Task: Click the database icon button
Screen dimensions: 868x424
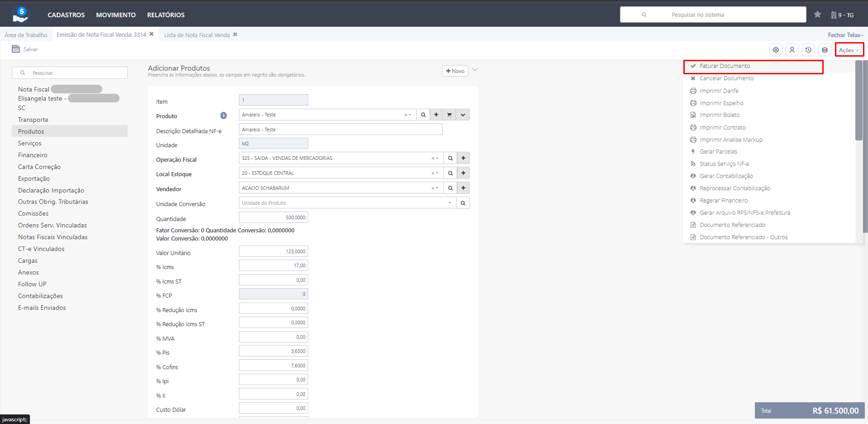Action: [x=825, y=50]
